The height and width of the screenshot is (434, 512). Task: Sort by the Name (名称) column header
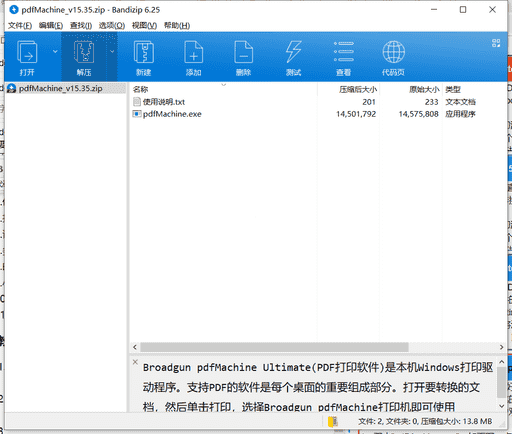(140, 89)
